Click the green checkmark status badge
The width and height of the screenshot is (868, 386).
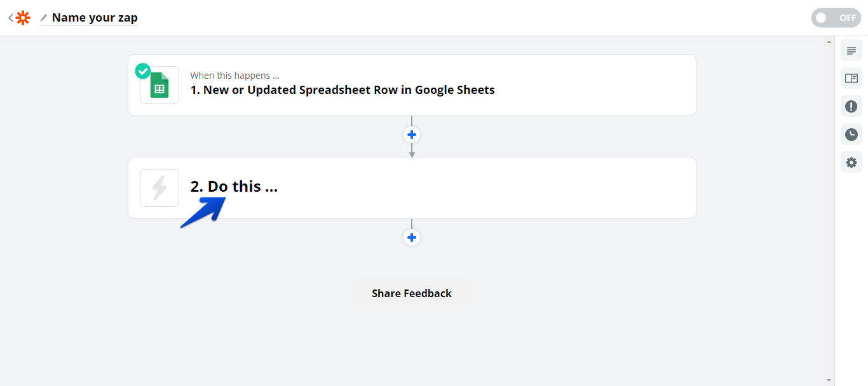click(x=143, y=70)
